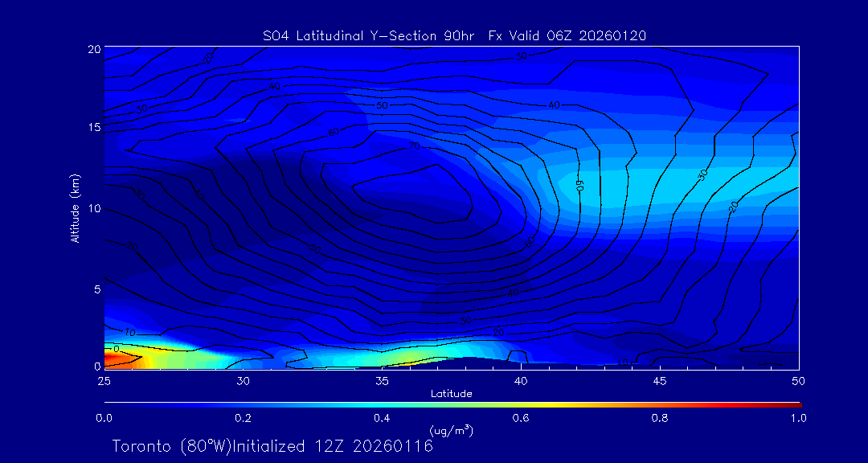
Task: Click the colorbar at the 0.4 cyan region
Action: click(383, 404)
